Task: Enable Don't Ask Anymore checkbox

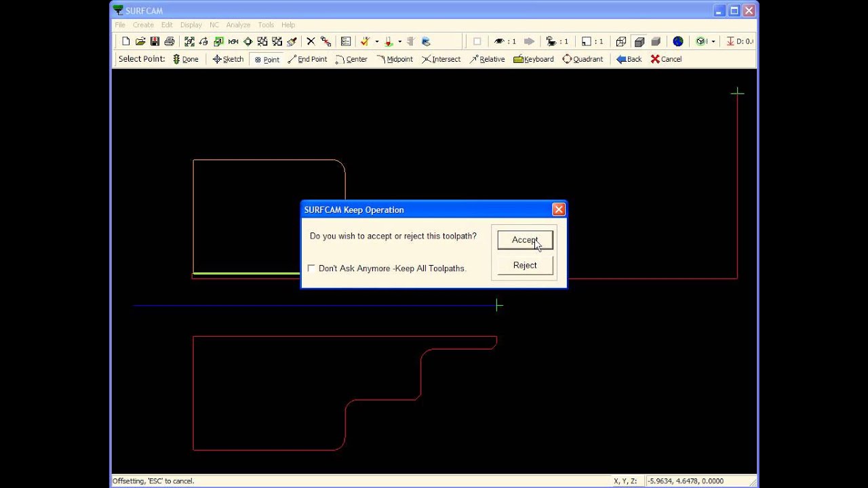Action: pos(311,268)
